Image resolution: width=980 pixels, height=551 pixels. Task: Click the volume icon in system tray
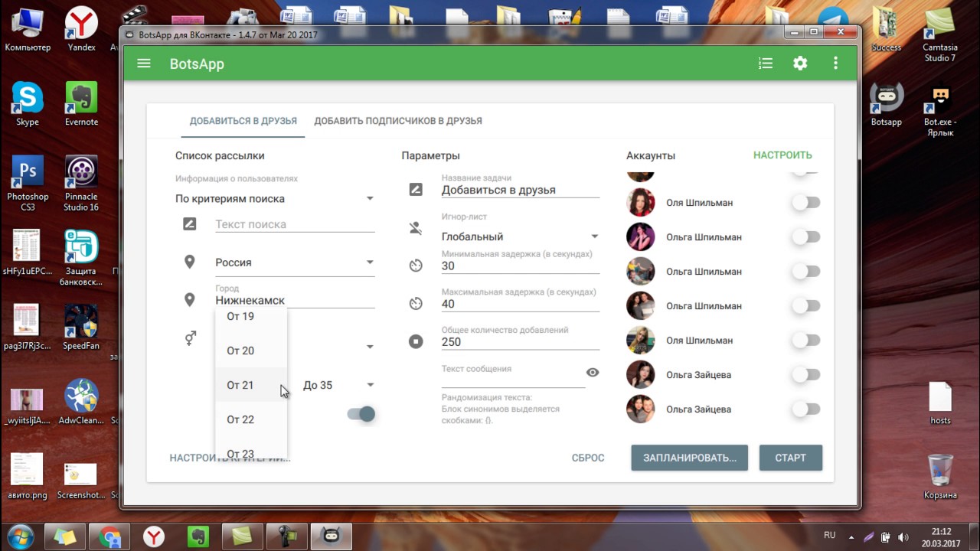click(903, 537)
